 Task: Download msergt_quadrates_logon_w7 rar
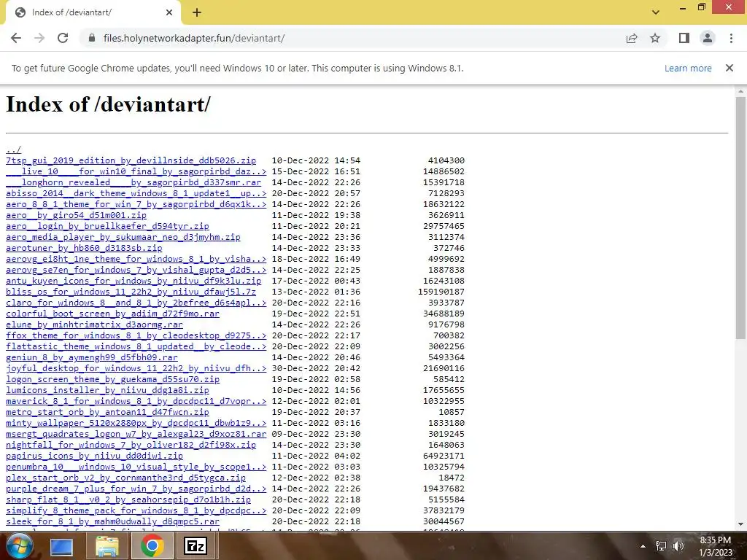[x=136, y=435]
